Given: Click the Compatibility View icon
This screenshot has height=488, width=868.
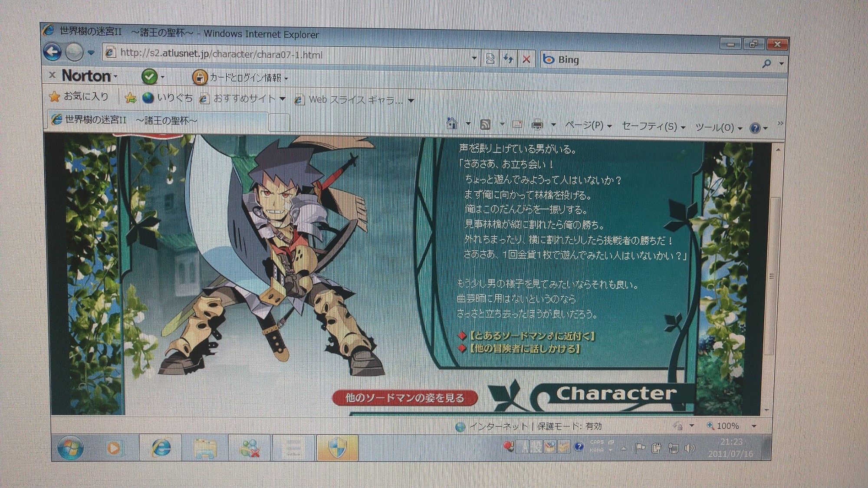Looking at the screenshot, I should click(x=490, y=59).
